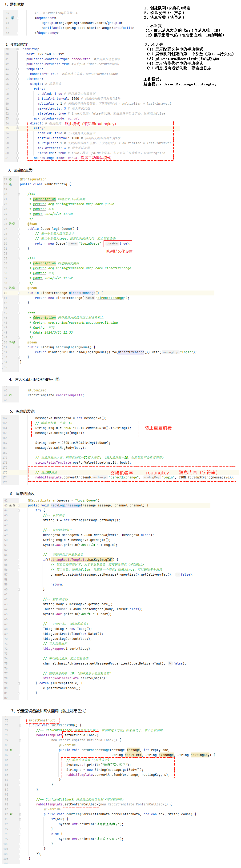Image resolution: width=241 pixels, height=868 pixels.
Task: Collapse the if hasKey block fold on line 54
Action: coord(19,560)
